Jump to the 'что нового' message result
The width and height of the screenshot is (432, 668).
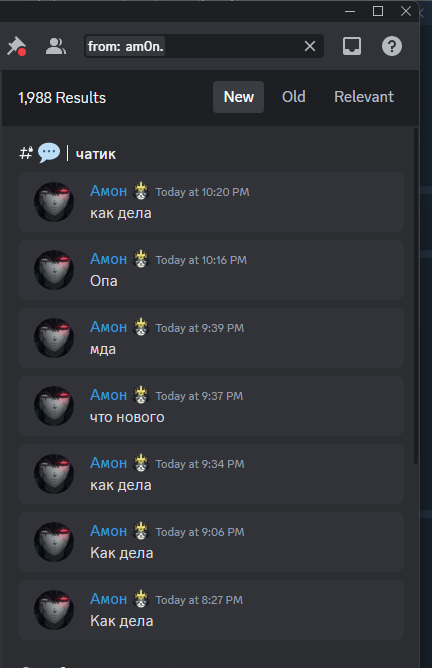coord(211,406)
